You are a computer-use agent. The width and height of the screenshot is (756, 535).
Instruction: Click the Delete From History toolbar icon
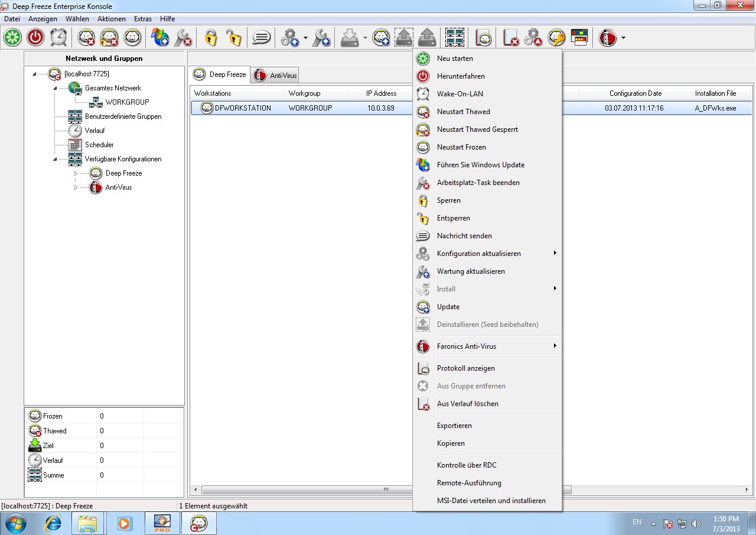point(511,37)
